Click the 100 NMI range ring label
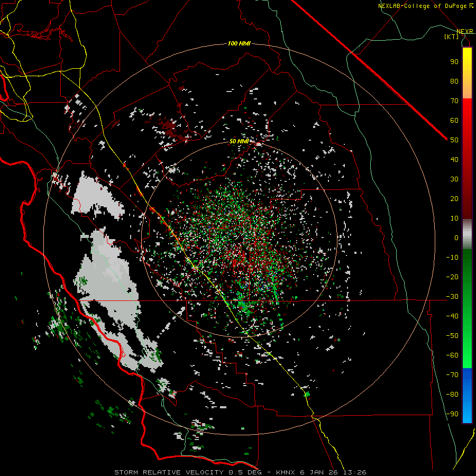The width and height of the screenshot is (476, 476). pyautogui.click(x=239, y=44)
